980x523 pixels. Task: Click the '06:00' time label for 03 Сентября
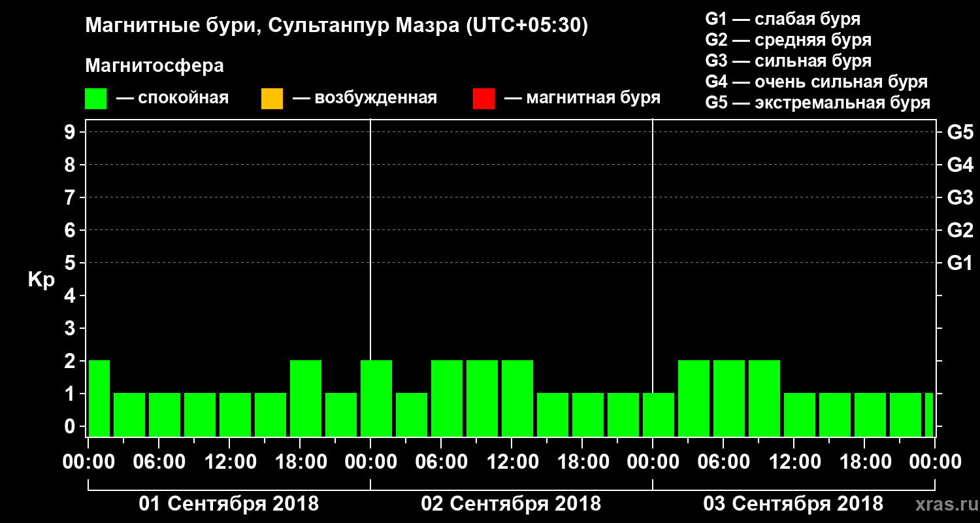coord(724,462)
